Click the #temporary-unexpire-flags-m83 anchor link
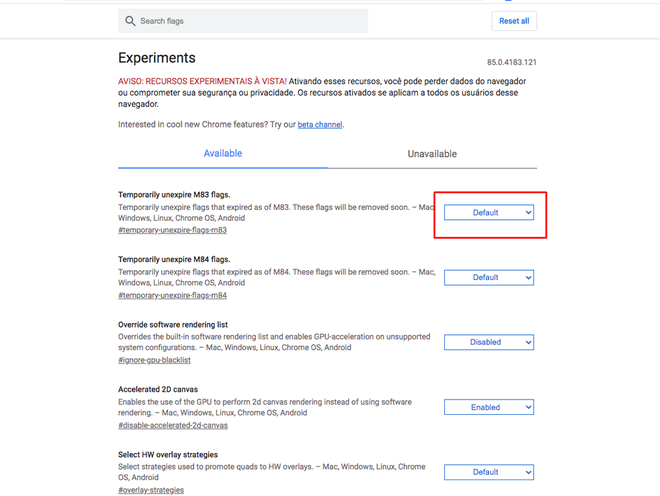Screen dimensions: 660x496 [x=172, y=230]
